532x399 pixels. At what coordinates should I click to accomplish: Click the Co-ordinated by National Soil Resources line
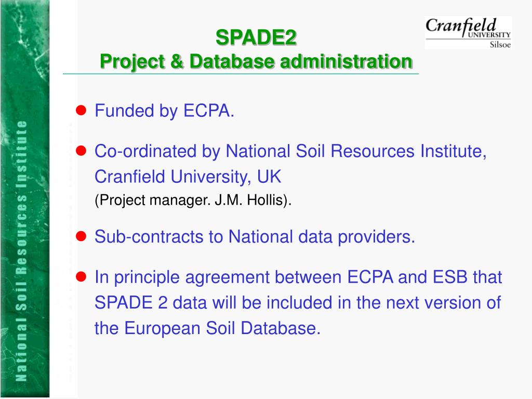[x=290, y=151]
